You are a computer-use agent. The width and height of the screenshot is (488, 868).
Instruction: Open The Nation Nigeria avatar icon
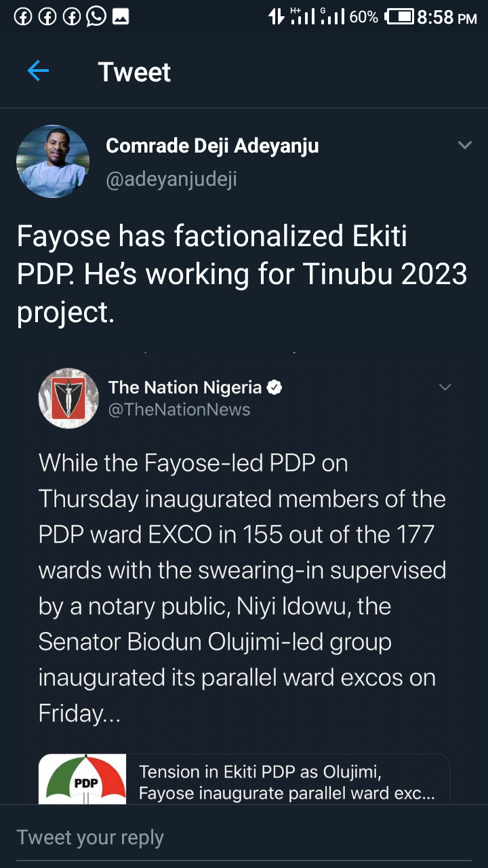tap(68, 398)
